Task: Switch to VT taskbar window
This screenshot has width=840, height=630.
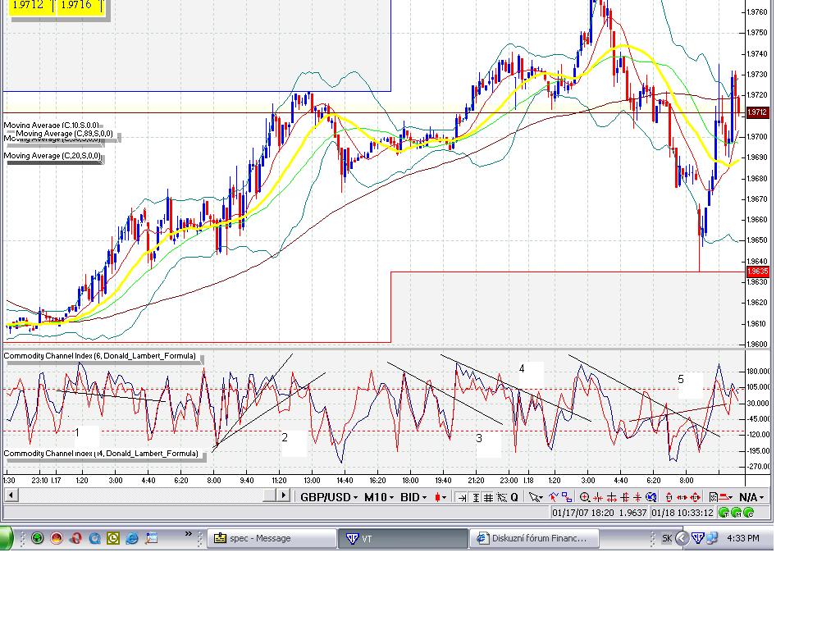Action: coord(403,538)
